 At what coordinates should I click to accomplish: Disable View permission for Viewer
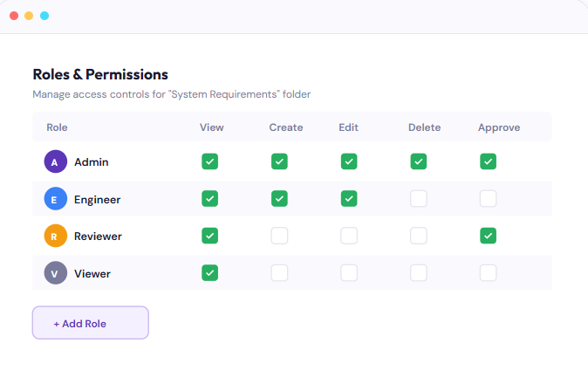coord(209,273)
